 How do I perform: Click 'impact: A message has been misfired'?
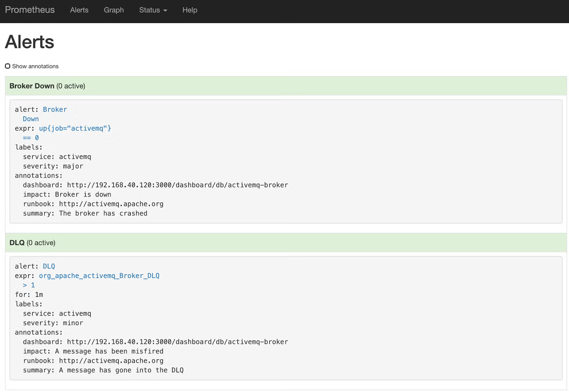pos(93,351)
